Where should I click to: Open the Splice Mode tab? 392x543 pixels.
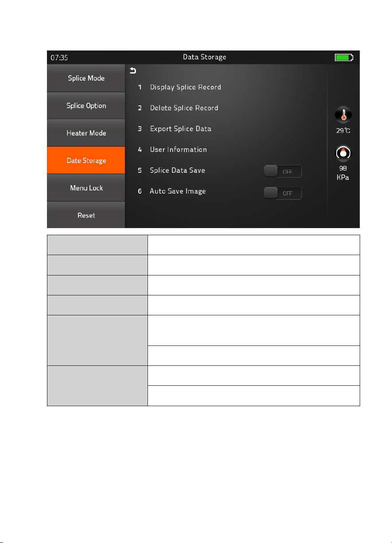click(86, 78)
